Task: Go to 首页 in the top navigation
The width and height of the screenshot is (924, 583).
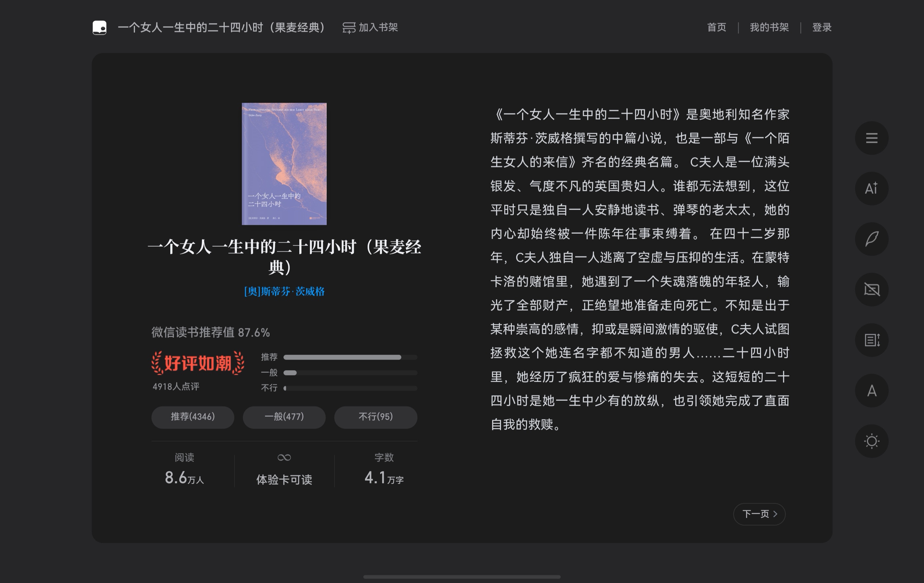Action: coord(716,28)
